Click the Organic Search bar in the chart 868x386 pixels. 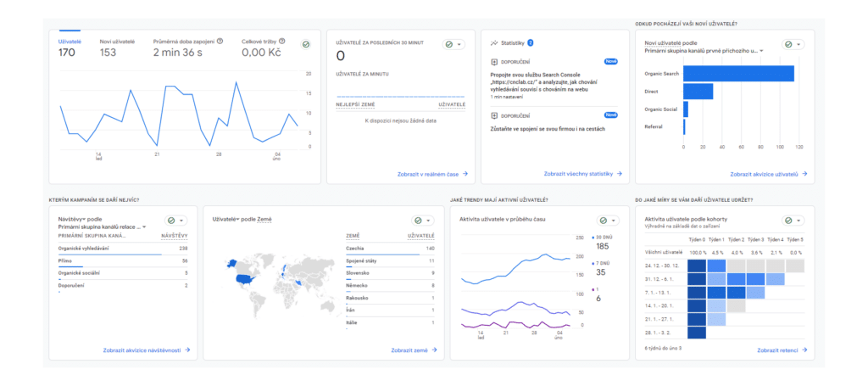[738, 74]
